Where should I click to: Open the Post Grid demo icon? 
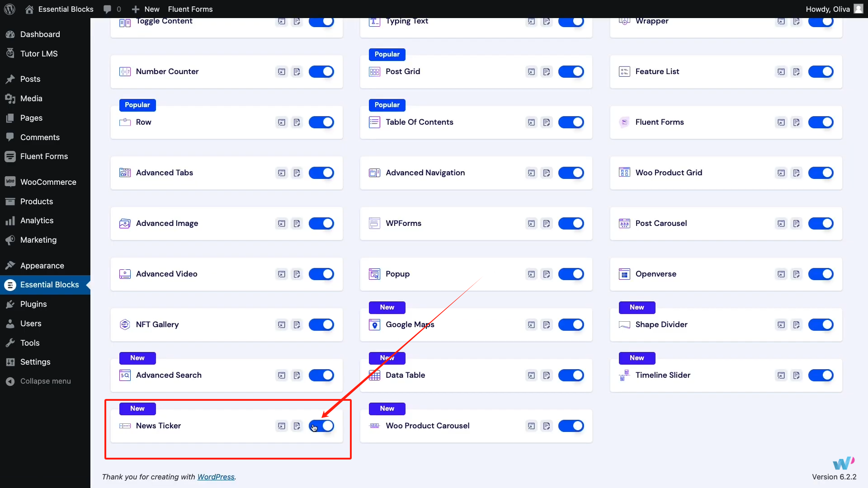pyautogui.click(x=531, y=72)
